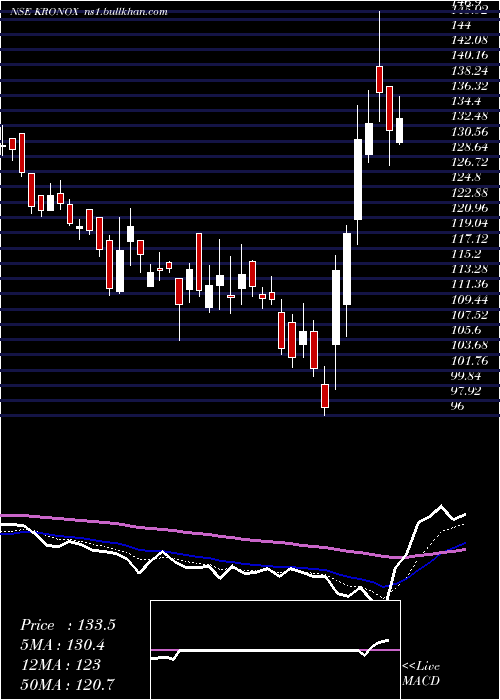Click the 96 price axis label
Viewport: 500px width, 700px height.
point(458,406)
